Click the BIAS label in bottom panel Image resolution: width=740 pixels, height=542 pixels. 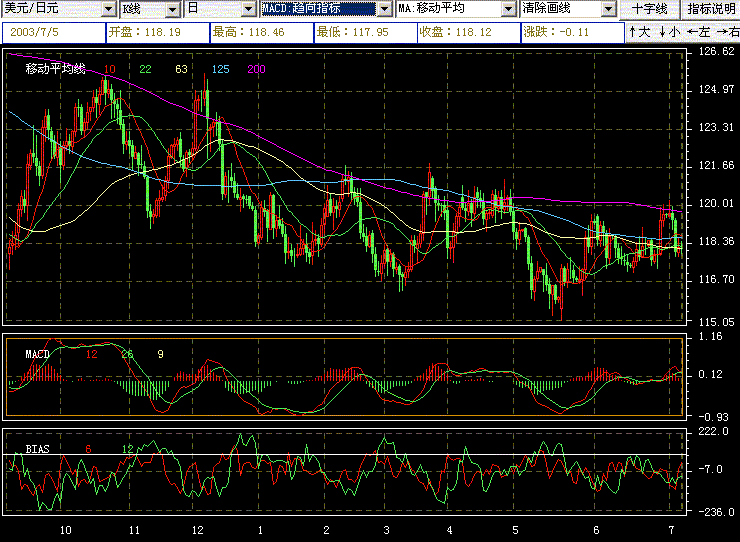tap(36, 449)
